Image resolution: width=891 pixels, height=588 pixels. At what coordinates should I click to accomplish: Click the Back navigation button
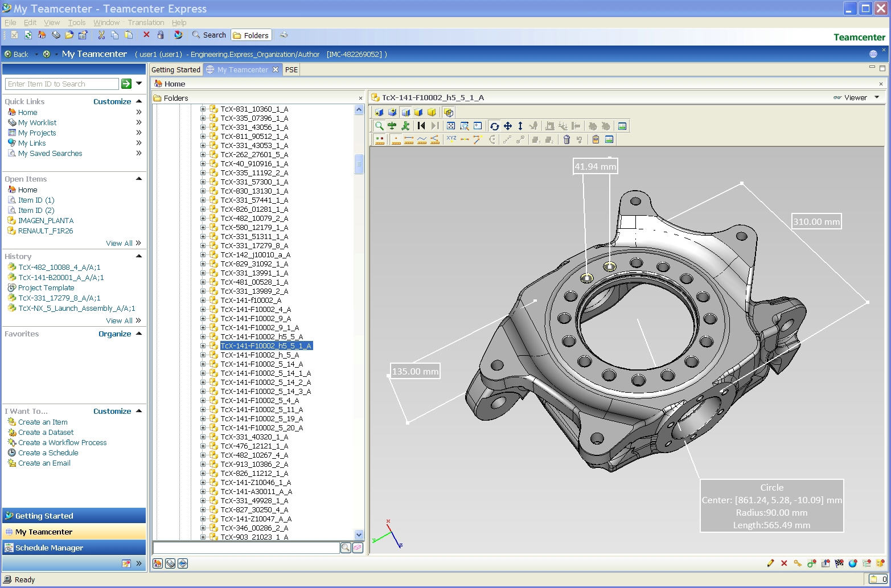[17, 54]
